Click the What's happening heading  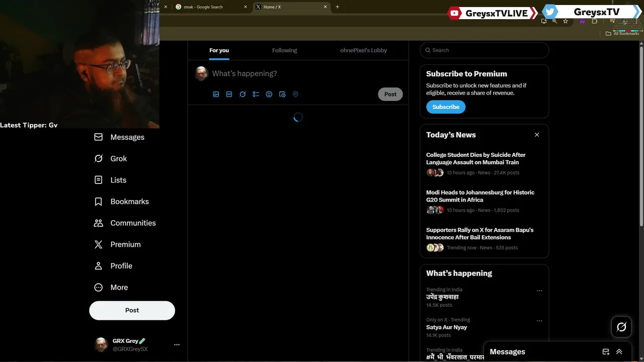click(459, 274)
